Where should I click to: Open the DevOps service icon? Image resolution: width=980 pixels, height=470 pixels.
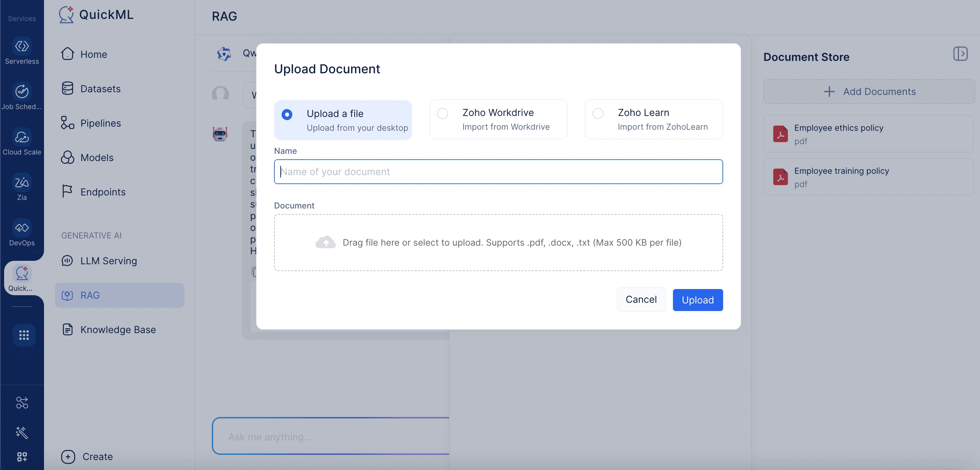pos(22,228)
